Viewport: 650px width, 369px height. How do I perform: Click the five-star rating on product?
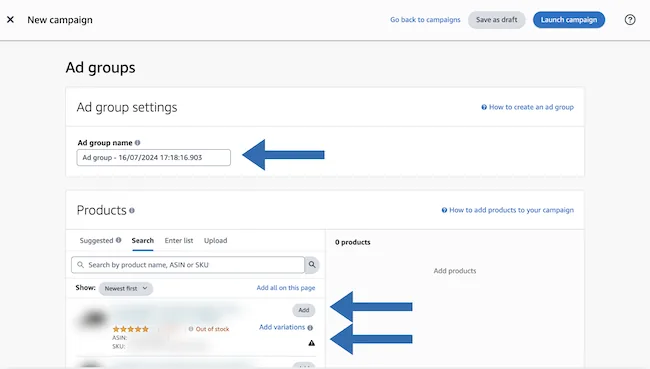pyautogui.click(x=131, y=329)
